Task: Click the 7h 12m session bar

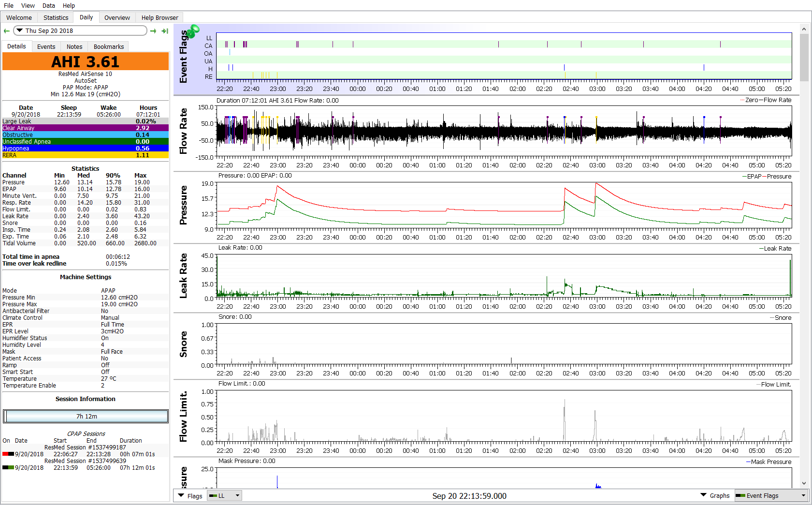Action: pyautogui.click(x=86, y=416)
